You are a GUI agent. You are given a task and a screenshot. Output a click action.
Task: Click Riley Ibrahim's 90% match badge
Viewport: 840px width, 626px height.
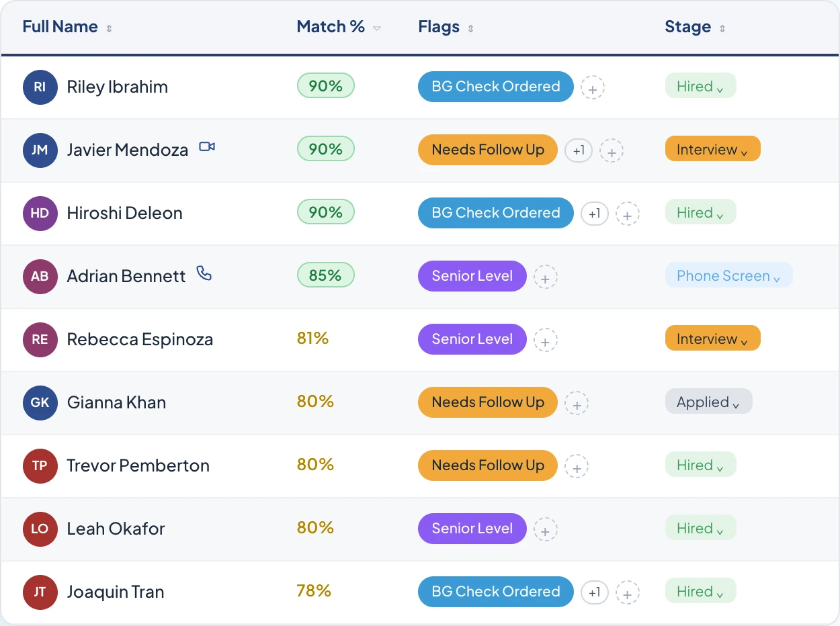326,86
